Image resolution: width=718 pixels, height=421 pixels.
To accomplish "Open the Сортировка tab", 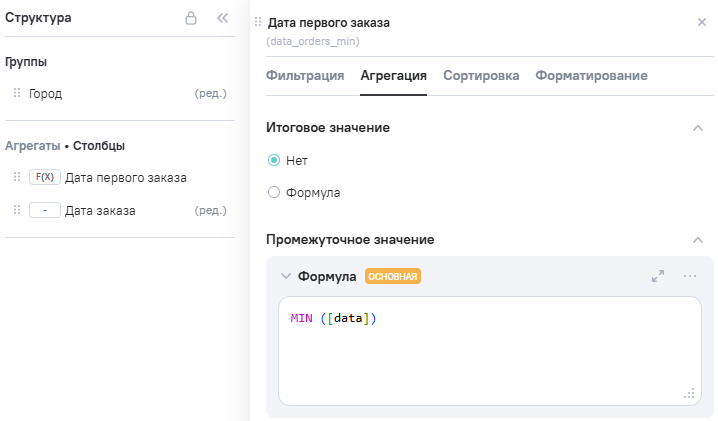I will [481, 75].
